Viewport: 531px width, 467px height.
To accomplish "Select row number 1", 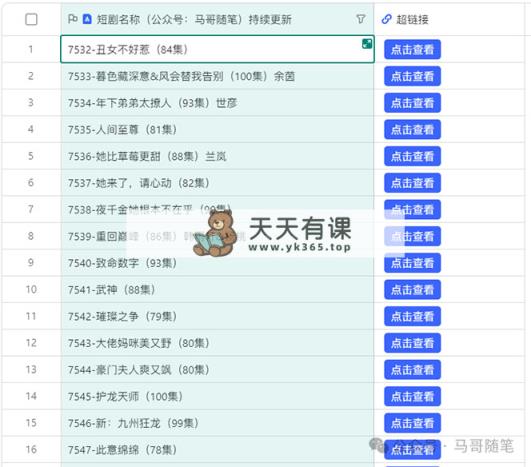I will click(x=31, y=49).
